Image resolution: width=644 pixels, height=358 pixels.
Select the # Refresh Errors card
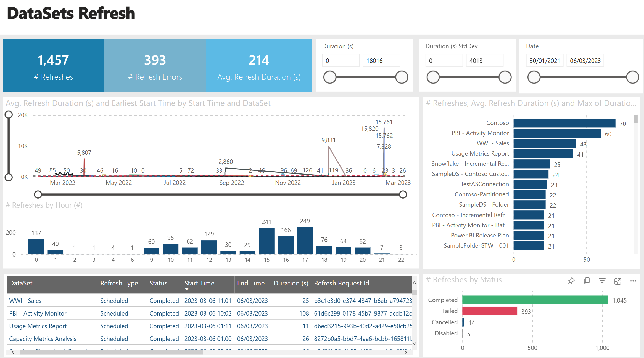(155, 65)
